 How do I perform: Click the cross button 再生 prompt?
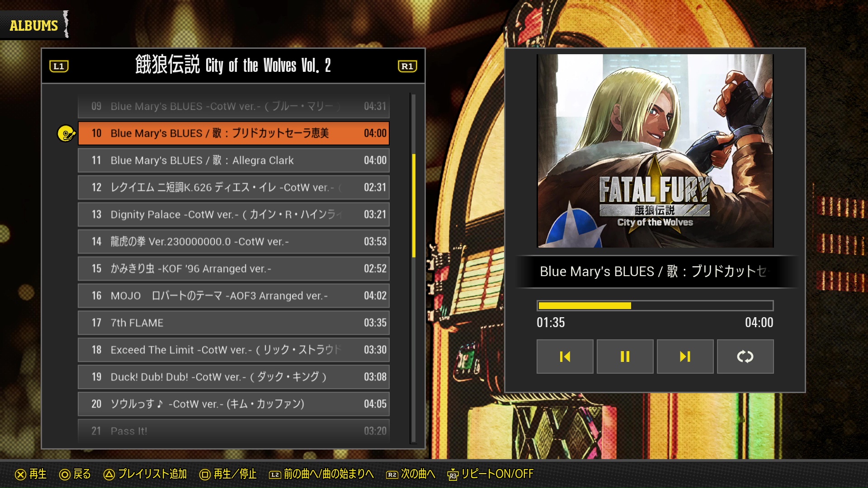(x=31, y=474)
